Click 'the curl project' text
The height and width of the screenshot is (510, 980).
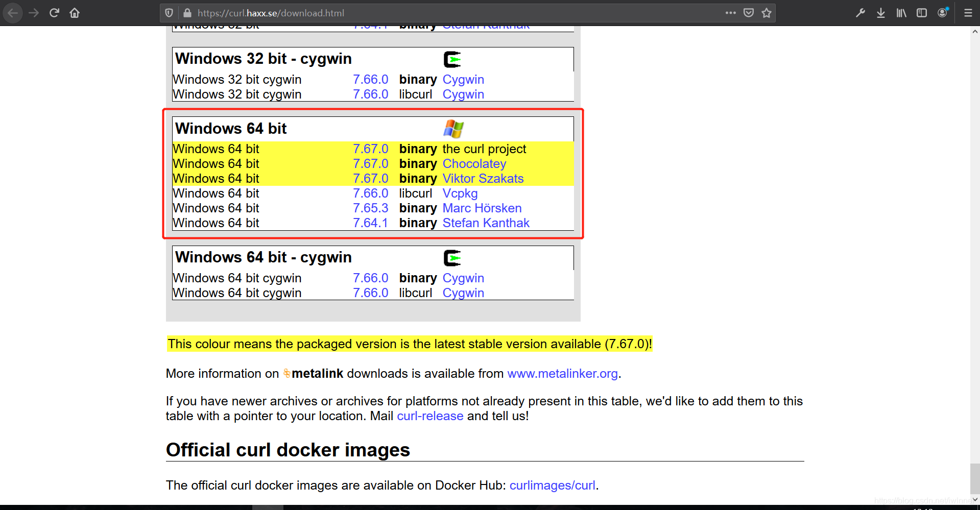pyautogui.click(x=484, y=149)
